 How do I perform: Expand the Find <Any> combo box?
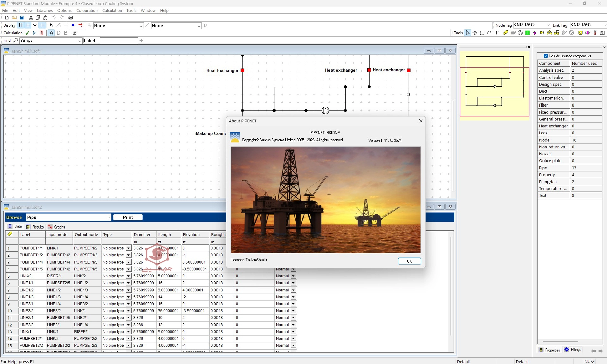click(80, 41)
